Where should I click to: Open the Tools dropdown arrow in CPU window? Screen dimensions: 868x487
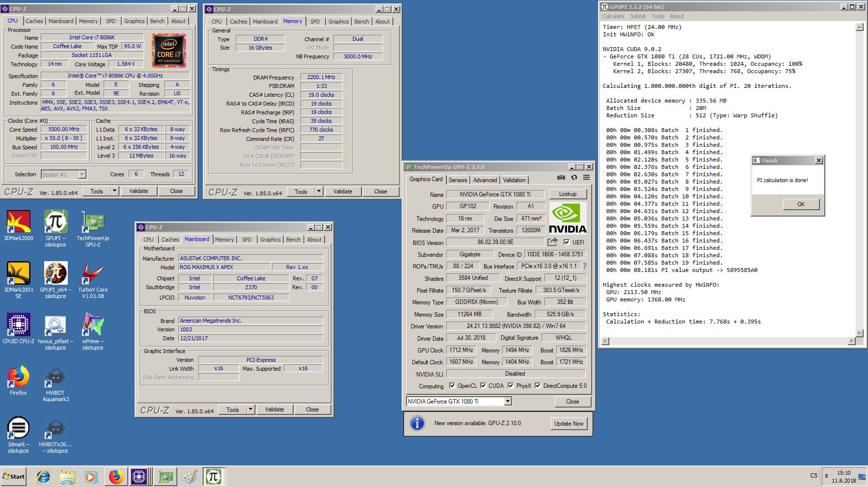(x=115, y=191)
